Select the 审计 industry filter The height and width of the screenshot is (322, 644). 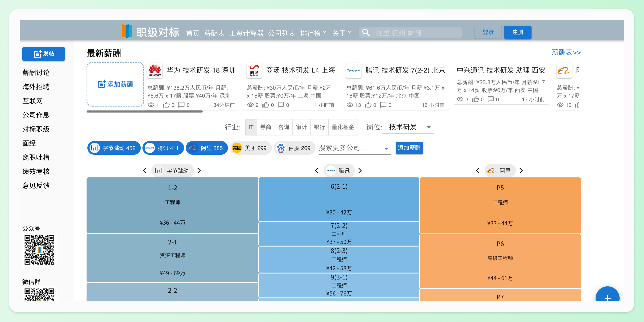click(x=301, y=127)
